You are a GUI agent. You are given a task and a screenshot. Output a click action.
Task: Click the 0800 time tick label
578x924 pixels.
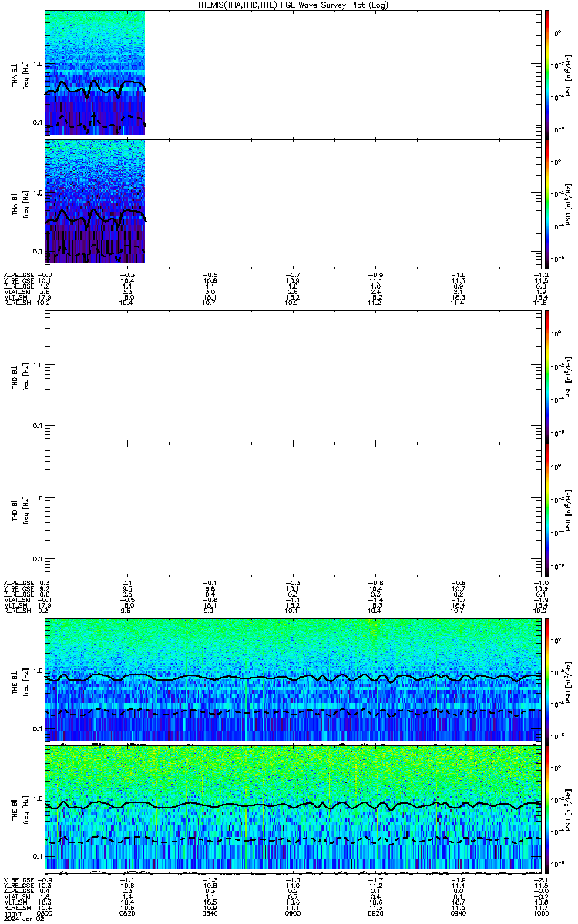tap(45, 913)
